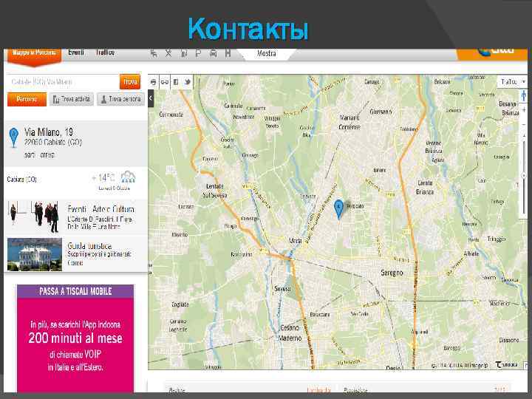Click the 'arriva' link under the address

tap(47, 155)
